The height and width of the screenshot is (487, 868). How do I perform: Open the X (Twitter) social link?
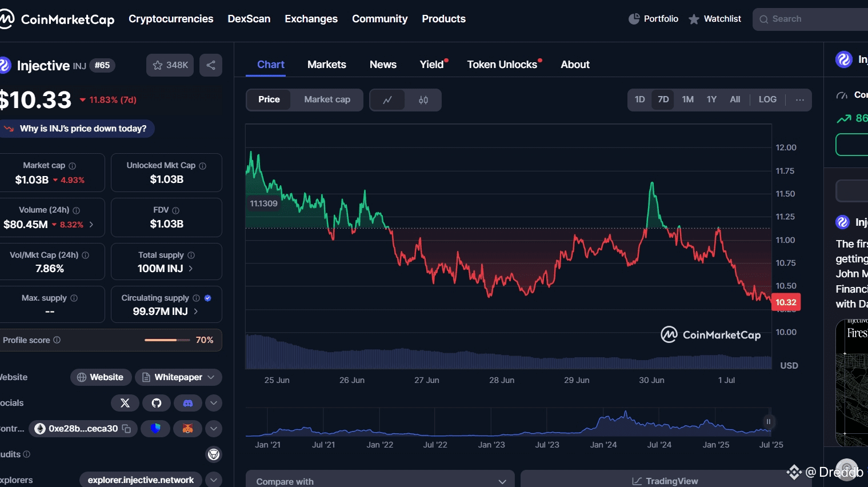pyautogui.click(x=125, y=403)
